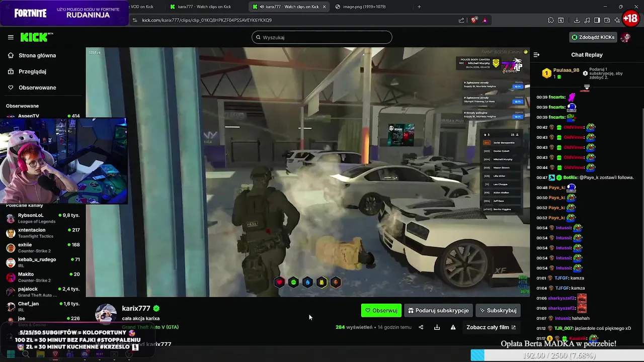Click Paulaaa_98 top gifter name
644x362 pixels.
[x=567, y=70]
